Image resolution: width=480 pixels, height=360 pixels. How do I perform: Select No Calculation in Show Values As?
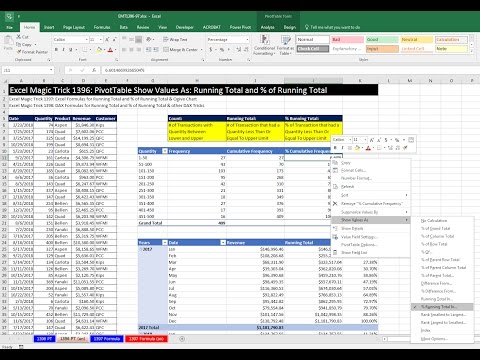tap(442, 221)
